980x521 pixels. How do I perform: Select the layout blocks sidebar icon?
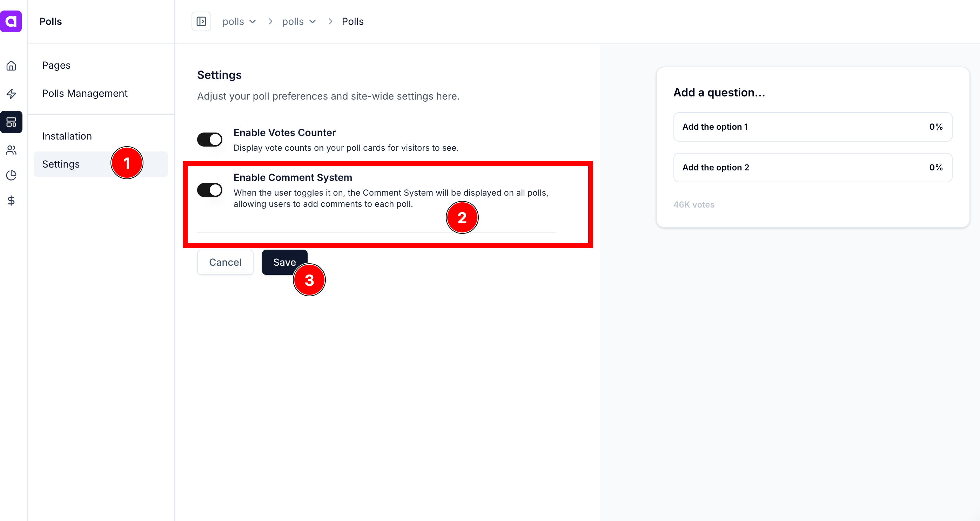pos(11,122)
